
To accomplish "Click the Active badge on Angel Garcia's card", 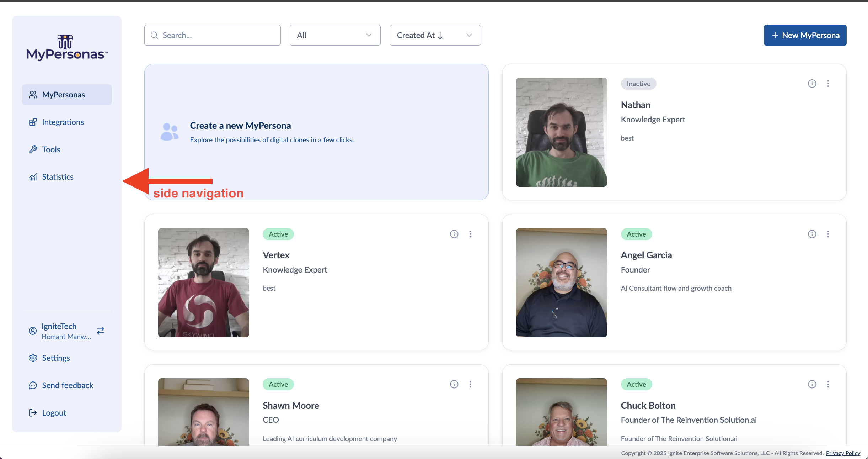I will (636, 234).
